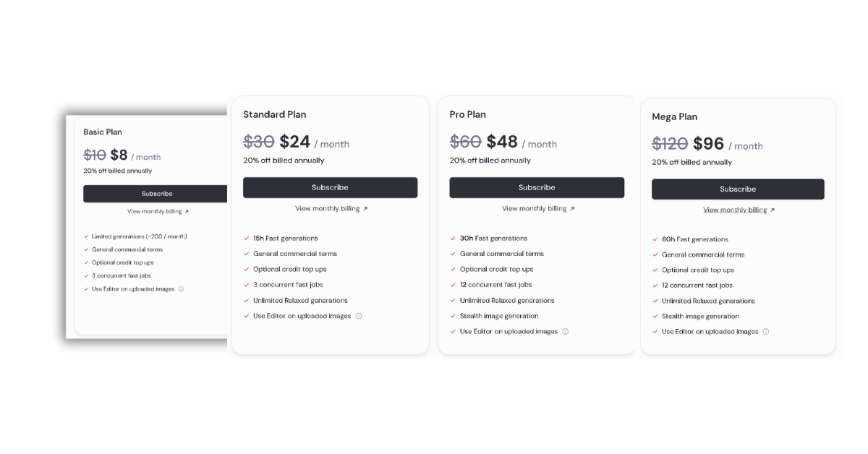Subscribe to the Mega Plan
This screenshot has height=454, width=868.
[x=738, y=189]
